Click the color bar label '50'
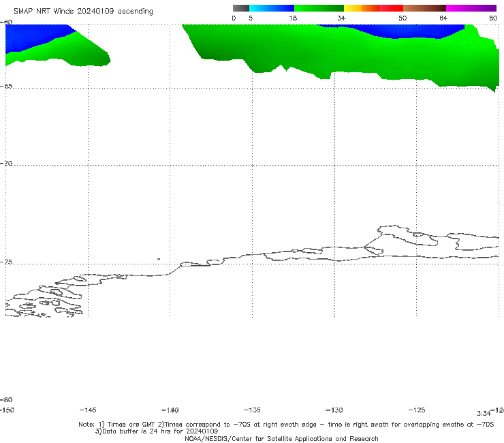This screenshot has width=504, height=443. (403, 18)
